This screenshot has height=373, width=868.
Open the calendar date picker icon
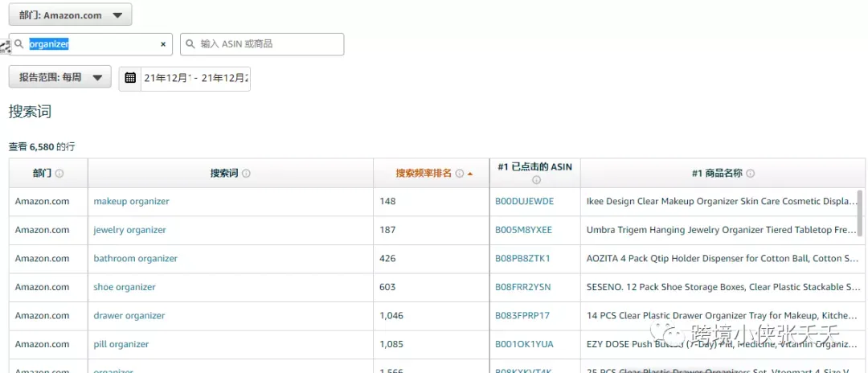130,78
